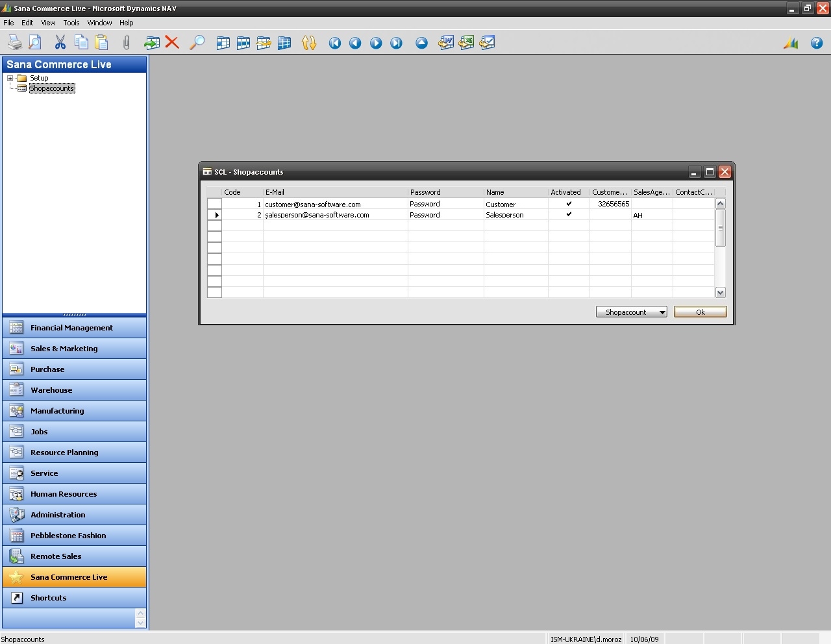831x644 pixels.
Task: Open the Shopaccount dropdown button
Action: click(x=632, y=312)
